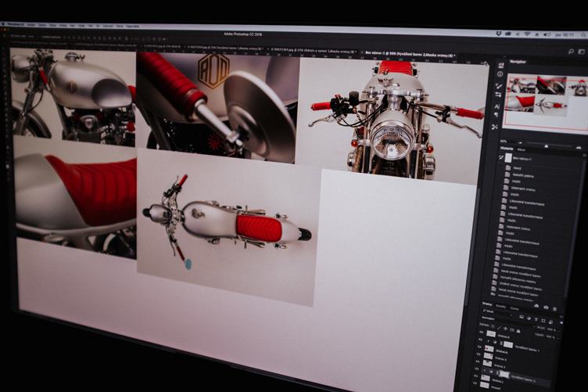The height and width of the screenshot is (392, 588).
Task: Open the Photoshop CC application menu
Action: (x=16, y=24)
